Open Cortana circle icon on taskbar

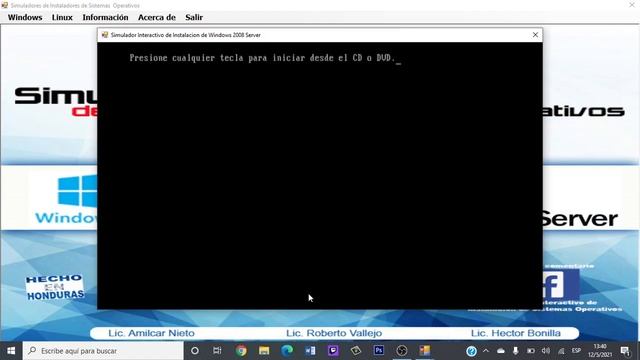[x=195, y=351]
